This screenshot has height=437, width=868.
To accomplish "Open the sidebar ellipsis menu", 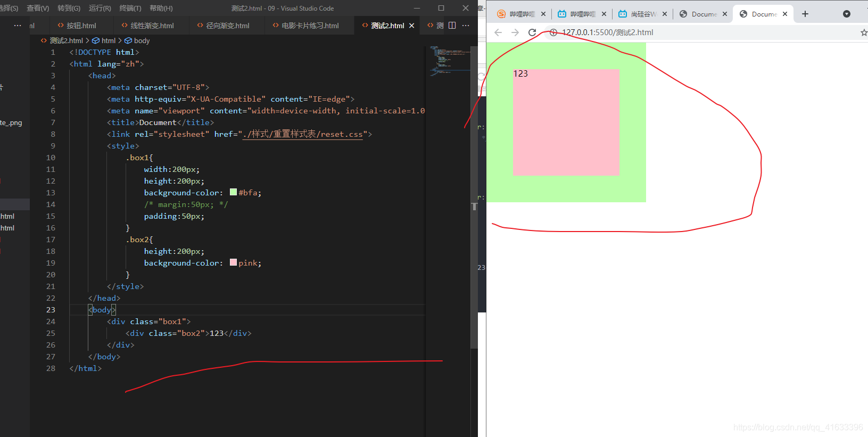I will pyautogui.click(x=18, y=26).
